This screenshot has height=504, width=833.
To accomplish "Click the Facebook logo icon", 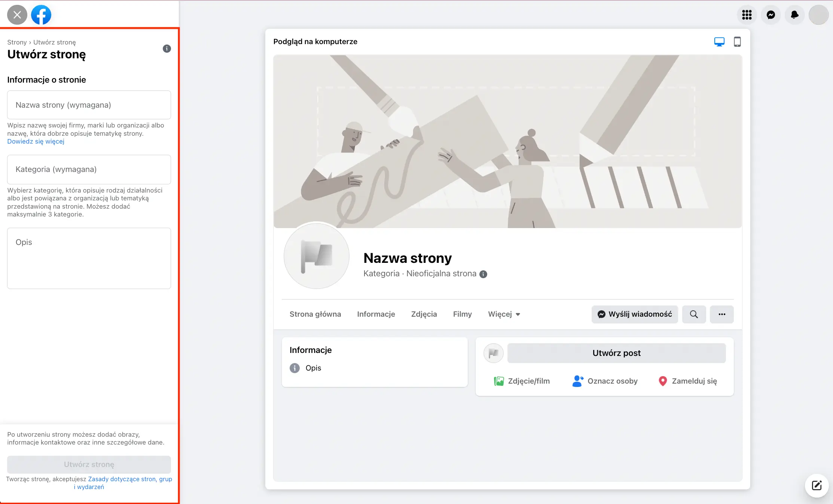I will pyautogui.click(x=41, y=15).
